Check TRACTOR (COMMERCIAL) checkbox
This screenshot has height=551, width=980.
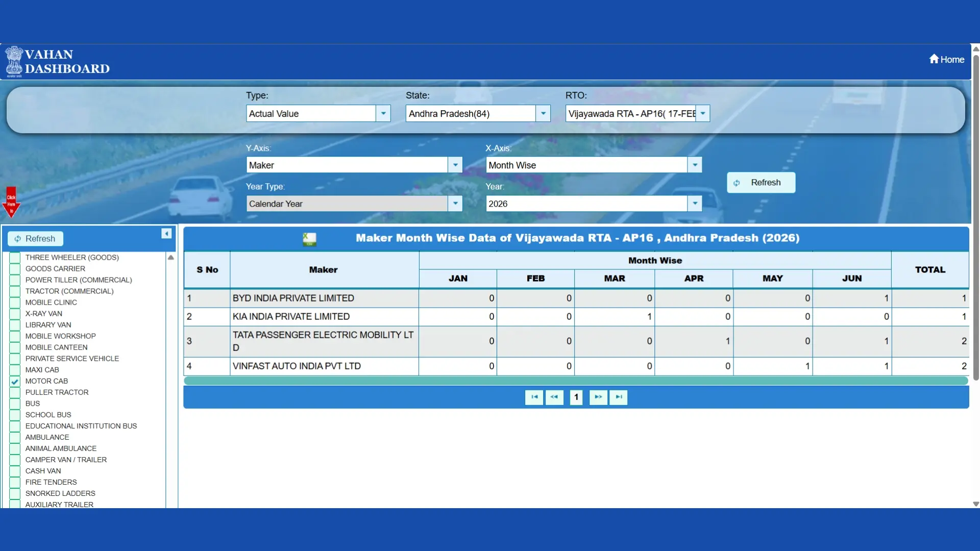pos(15,291)
